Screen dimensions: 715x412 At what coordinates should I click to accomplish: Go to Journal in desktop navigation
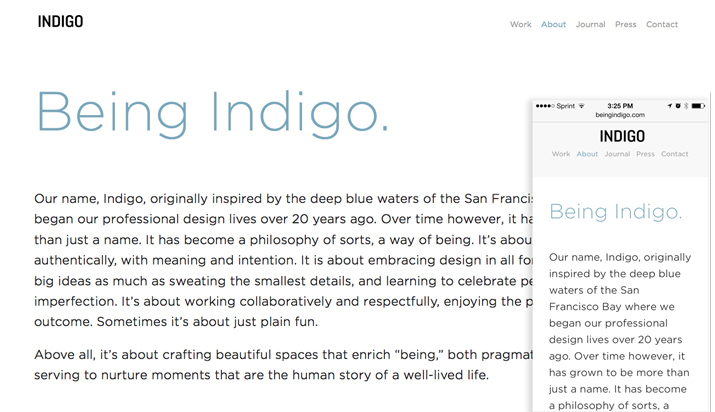(x=590, y=24)
